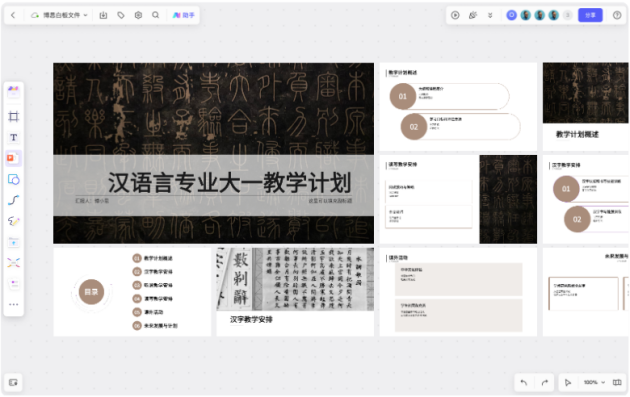
Task: Select the Frame tool in sidebar
Action: (x=14, y=117)
